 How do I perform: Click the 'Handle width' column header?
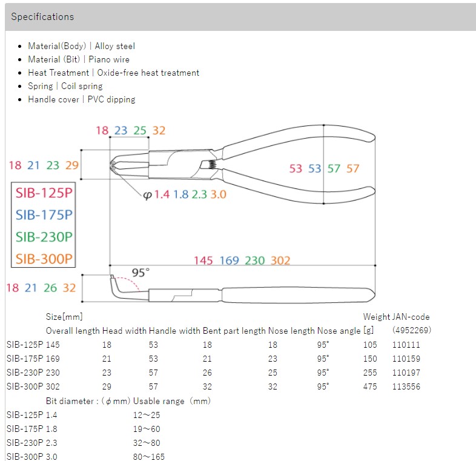174,331
